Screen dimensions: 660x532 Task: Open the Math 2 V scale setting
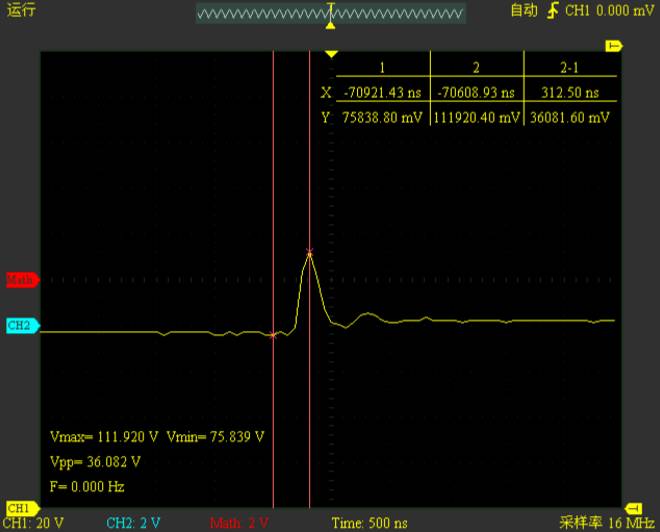240,523
